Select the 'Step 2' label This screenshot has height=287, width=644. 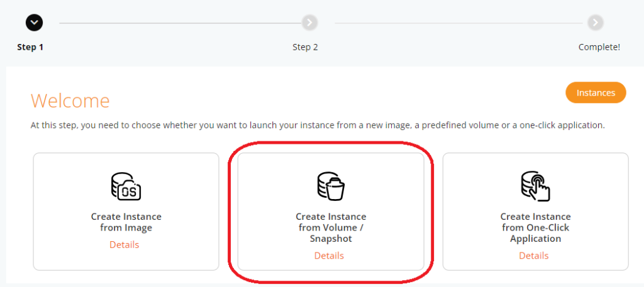305,47
